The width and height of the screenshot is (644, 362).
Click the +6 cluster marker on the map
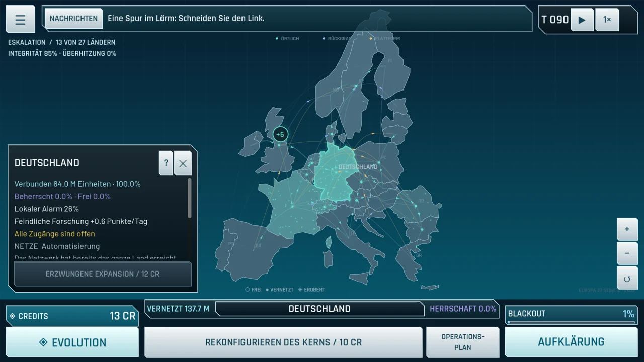pos(280,134)
